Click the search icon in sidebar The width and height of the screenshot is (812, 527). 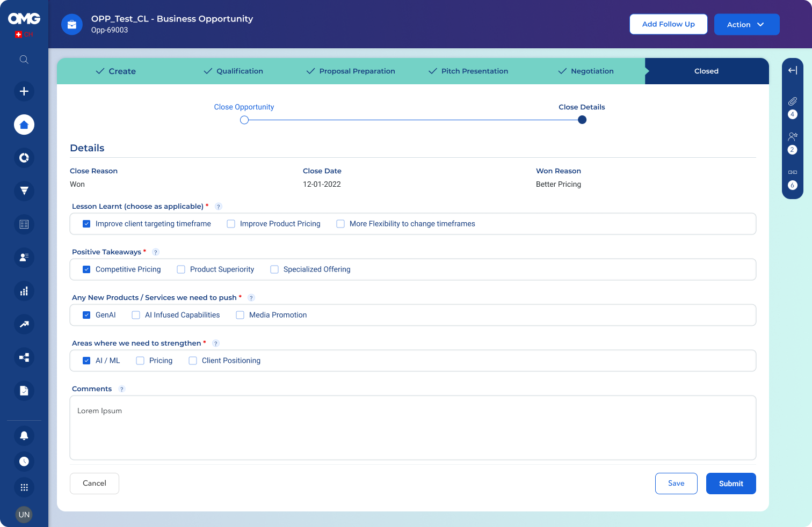point(24,60)
